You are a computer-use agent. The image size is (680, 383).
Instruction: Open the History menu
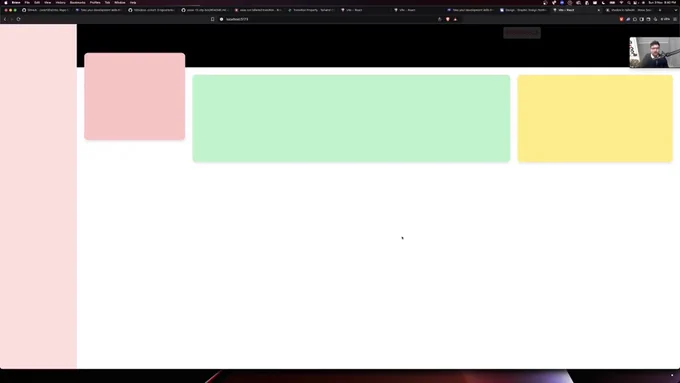click(x=60, y=3)
